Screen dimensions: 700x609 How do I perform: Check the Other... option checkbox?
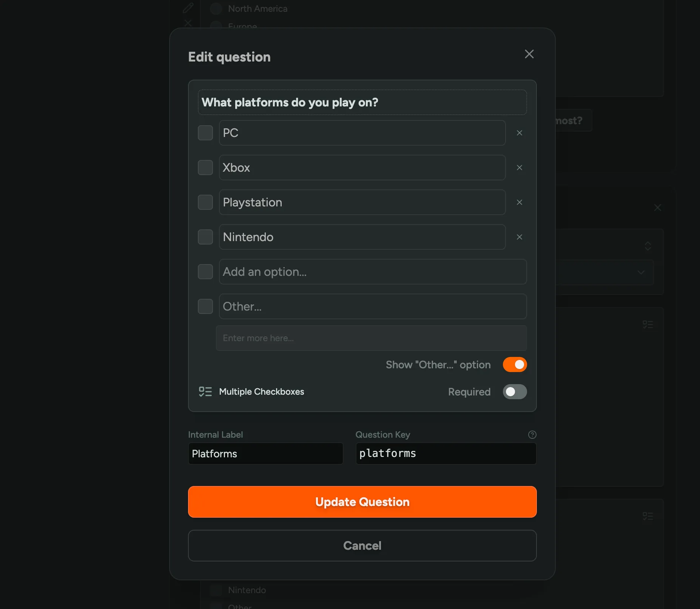(x=205, y=306)
